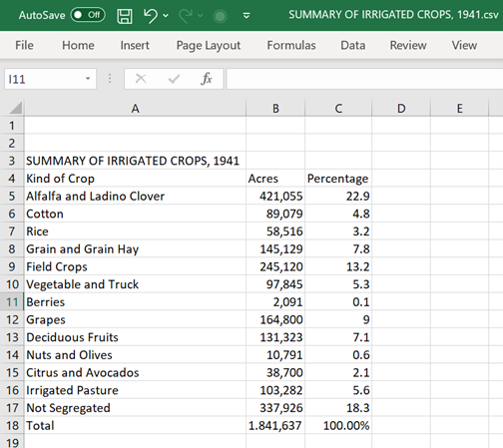Screen dimensions: 503x448
Task: Select the 'Berries' cell
Action: click(x=135, y=302)
